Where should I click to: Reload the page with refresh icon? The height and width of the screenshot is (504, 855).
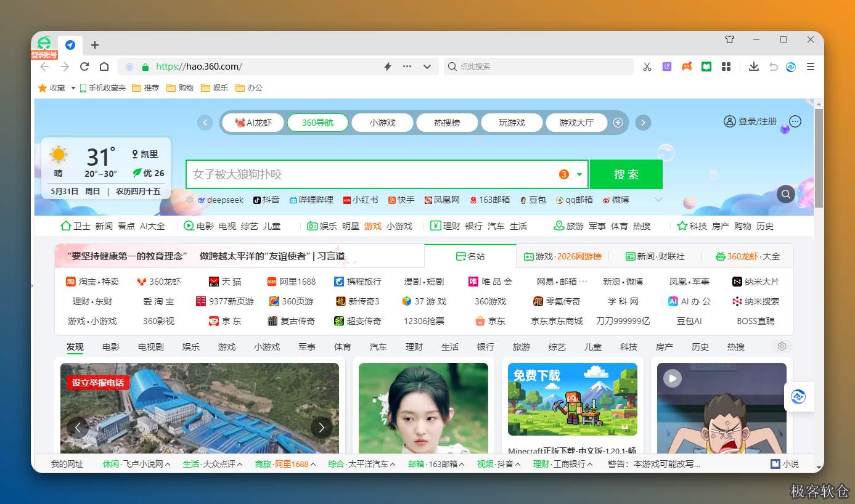pos(84,67)
